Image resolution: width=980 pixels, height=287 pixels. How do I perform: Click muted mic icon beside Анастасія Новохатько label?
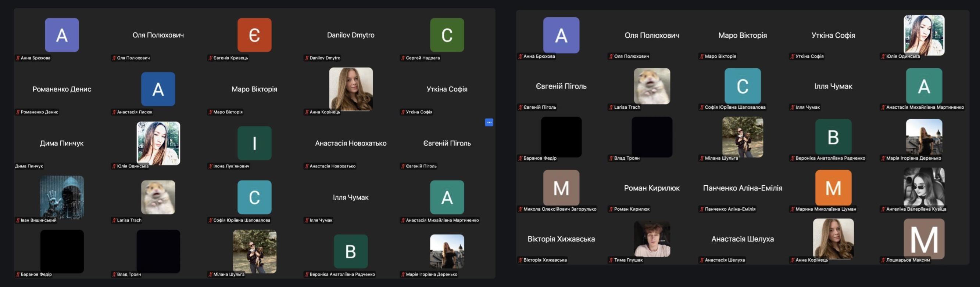(x=307, y=166)
